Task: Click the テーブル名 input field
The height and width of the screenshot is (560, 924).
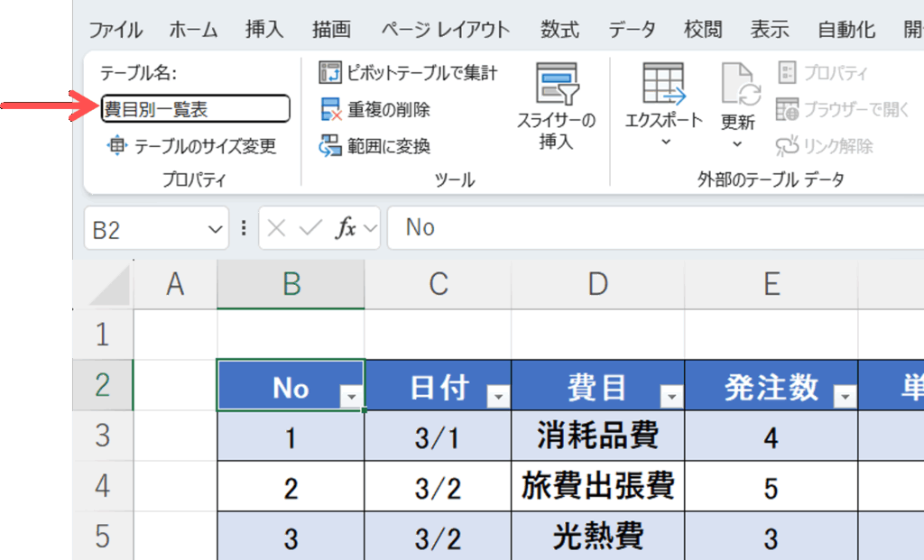Action: pyautogui.click(x=195, y=109)
